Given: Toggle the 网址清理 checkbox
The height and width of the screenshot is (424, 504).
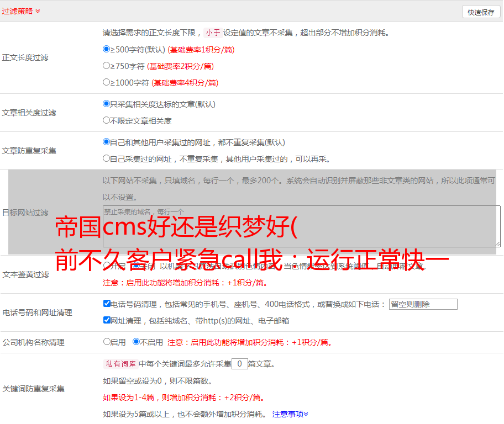Looking at the screenshot, I should tap(107, 320).
